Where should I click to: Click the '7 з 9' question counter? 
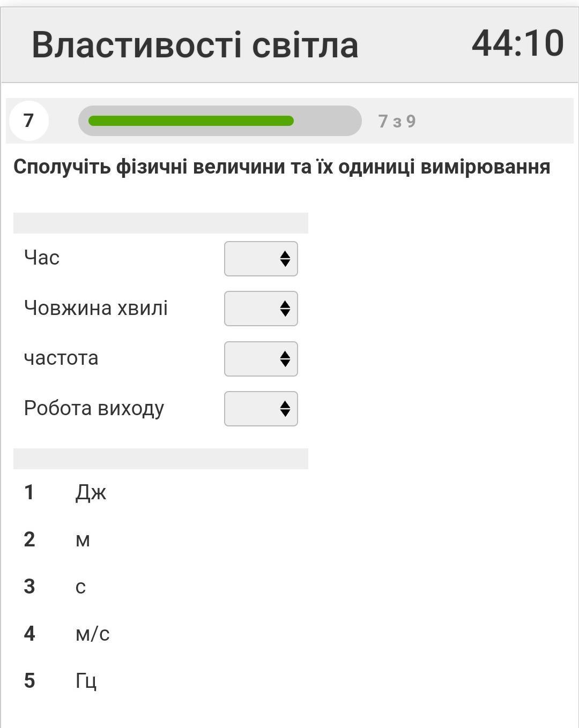click(x=397, y=121)
